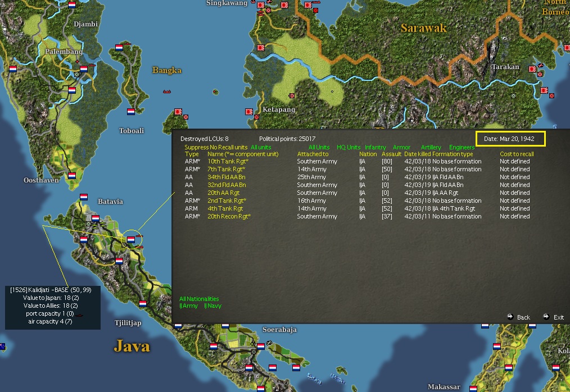Click the red ship icon below Bangka label
Screen dimensions: 570x392
pyautogui.click(x=167, y=92)
